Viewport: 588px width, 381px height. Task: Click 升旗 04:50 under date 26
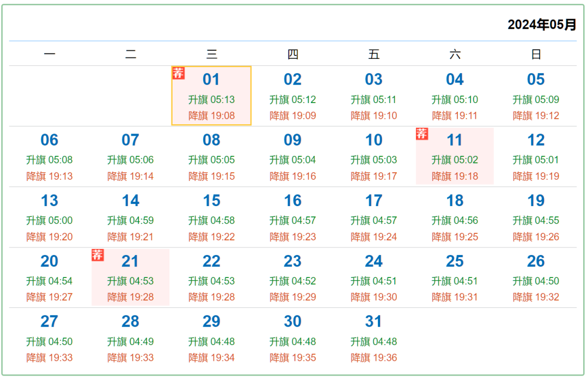click(x=536, y=281)
